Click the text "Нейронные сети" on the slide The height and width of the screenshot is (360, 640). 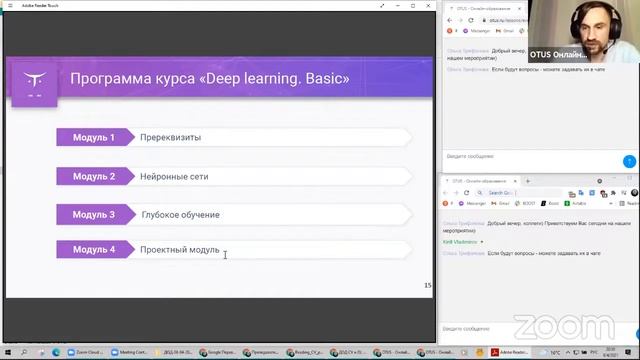click(x=174, y=177)
